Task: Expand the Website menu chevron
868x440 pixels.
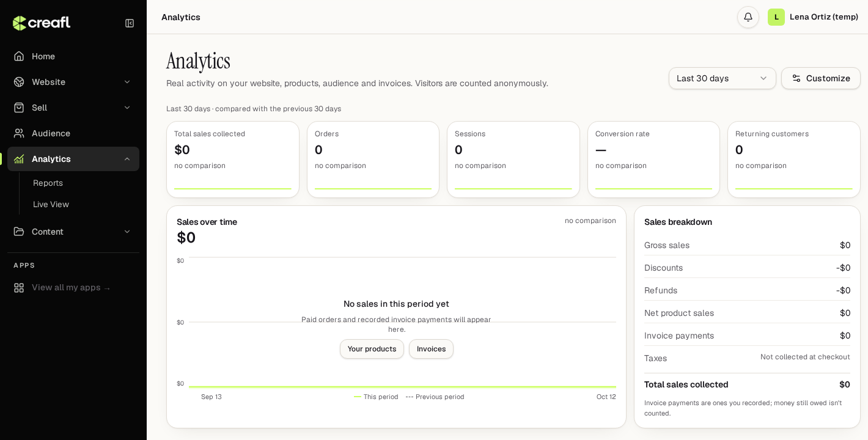Action: pyautogui.click(x=127, y=82)
